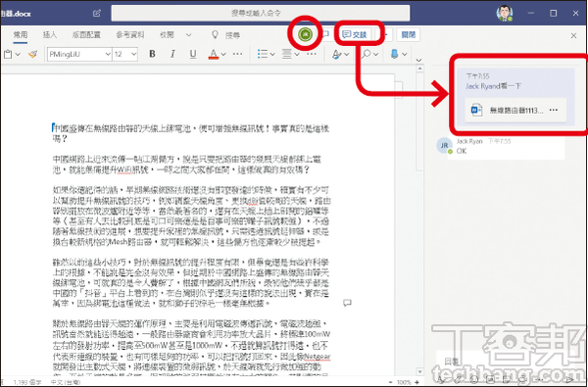Open the profile avatar menu in title bar
Image resolution: width=588 pixels, height=387 pixels.
(x=504, y=13)
